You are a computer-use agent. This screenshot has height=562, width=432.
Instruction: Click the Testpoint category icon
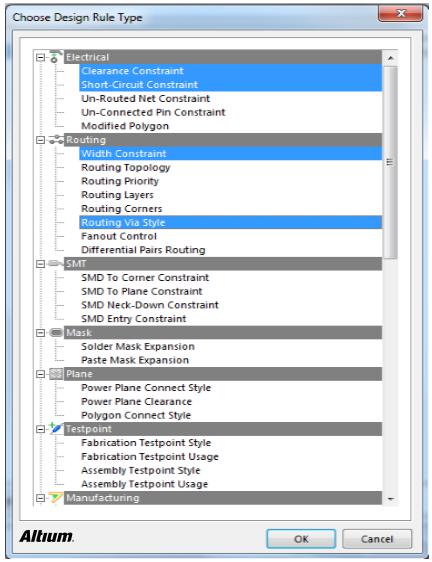tap(56, 428)
